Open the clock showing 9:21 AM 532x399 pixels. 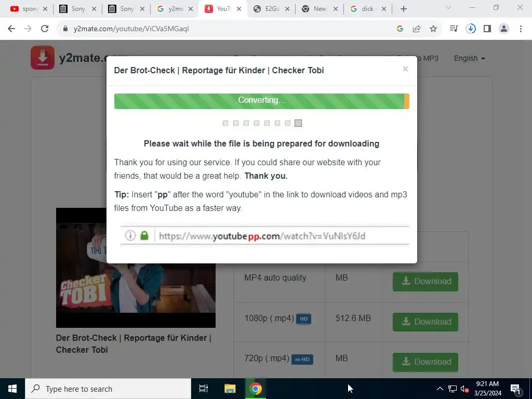point(487,389)
